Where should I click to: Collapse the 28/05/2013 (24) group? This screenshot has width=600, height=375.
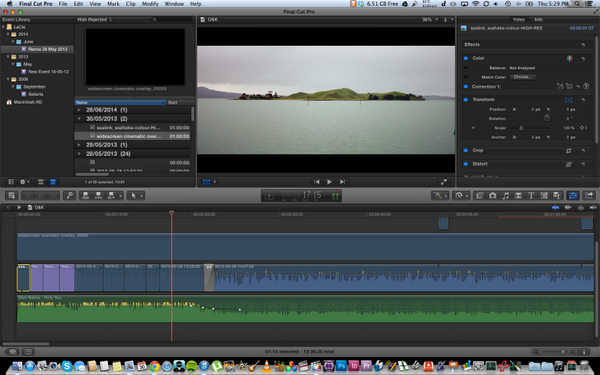(x=79, y=154)
